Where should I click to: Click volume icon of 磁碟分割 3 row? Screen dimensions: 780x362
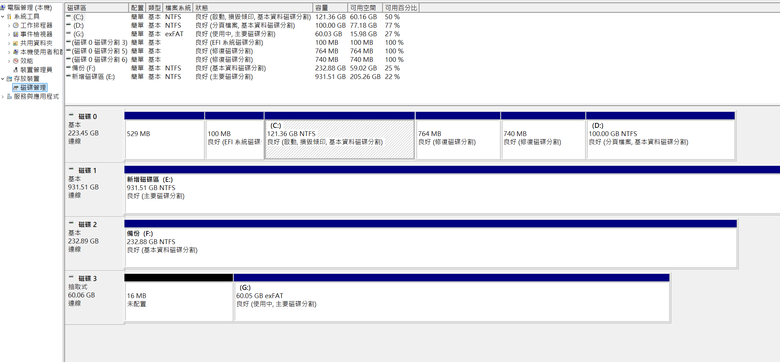click(x=68, y=42)
